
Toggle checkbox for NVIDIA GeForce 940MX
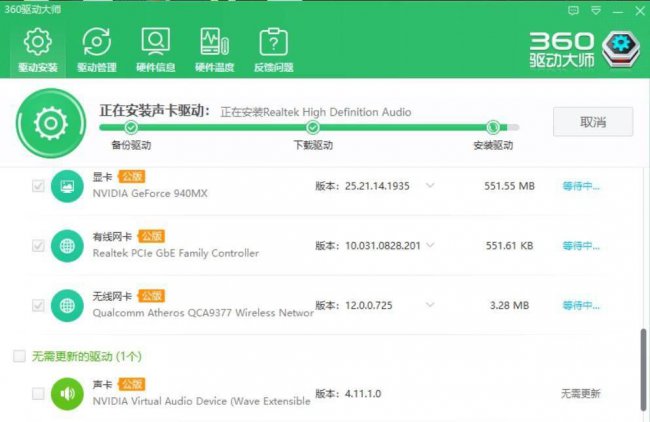(38, 186)
